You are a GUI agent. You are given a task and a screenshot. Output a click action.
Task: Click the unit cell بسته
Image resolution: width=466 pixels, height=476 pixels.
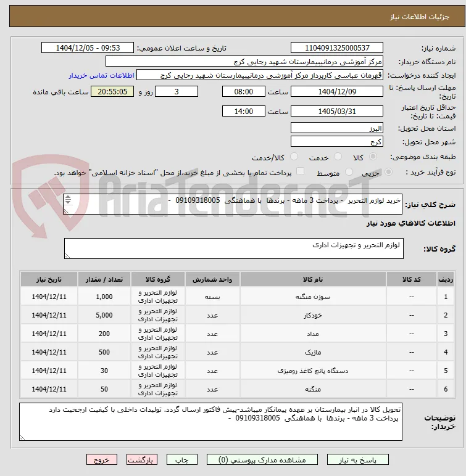[x=212, y=297]
